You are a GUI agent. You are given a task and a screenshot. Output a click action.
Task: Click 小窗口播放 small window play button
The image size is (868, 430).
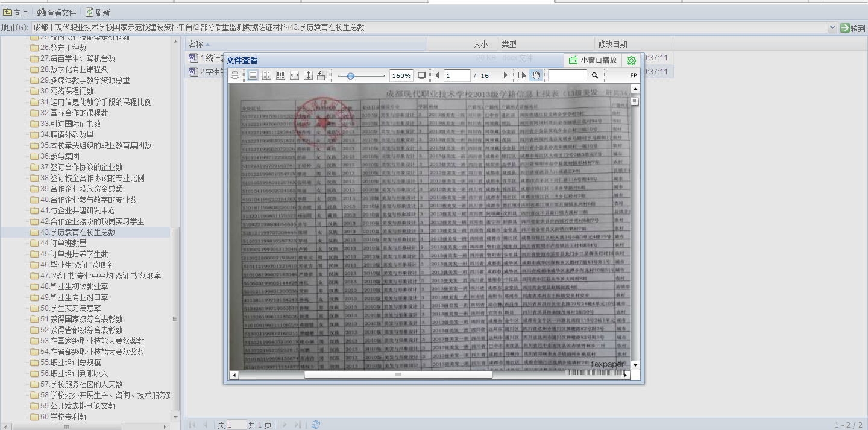point(593,60)
